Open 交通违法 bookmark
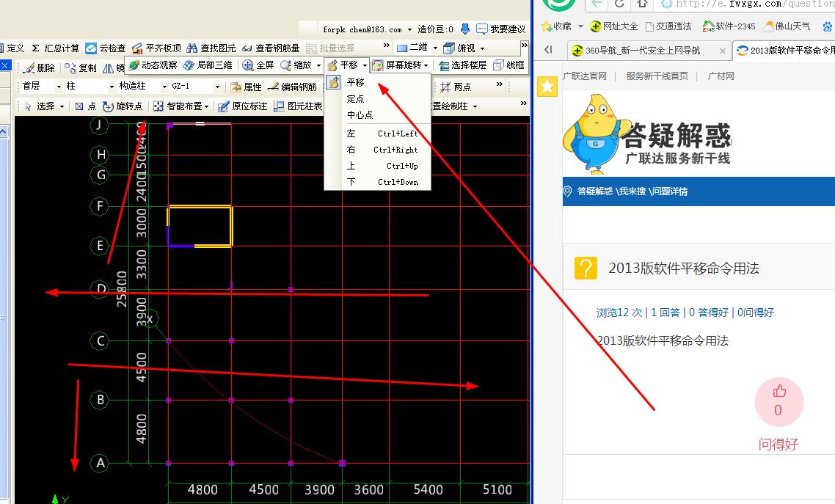Screen dimensions: 835x504 (668, 26)
